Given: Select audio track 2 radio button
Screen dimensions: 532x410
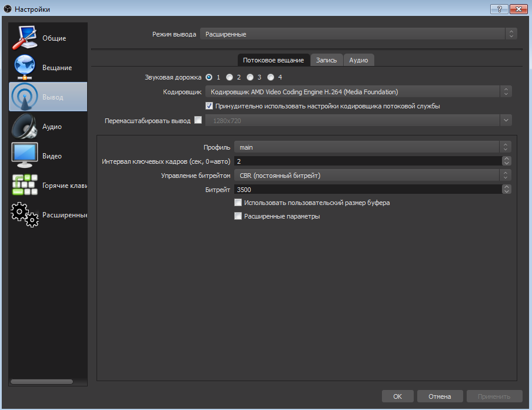Looking at the screenshot, I should (x=230, y=77).
